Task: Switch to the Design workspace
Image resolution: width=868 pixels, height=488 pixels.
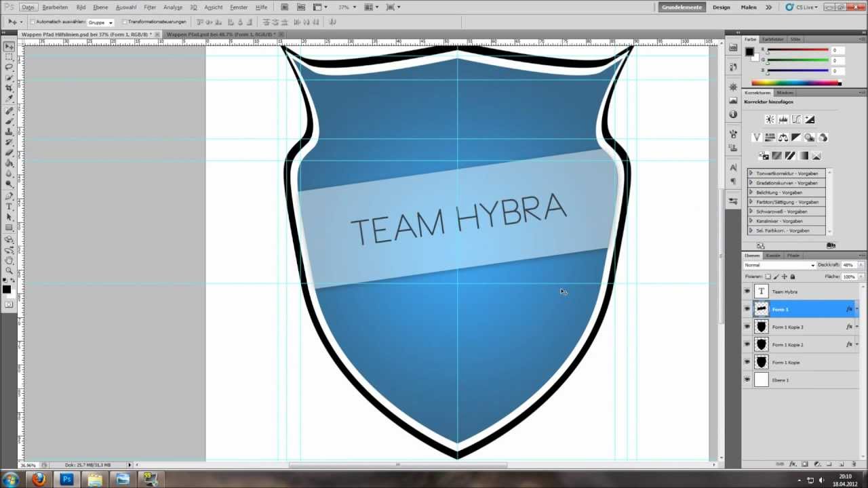Action: 721,7
